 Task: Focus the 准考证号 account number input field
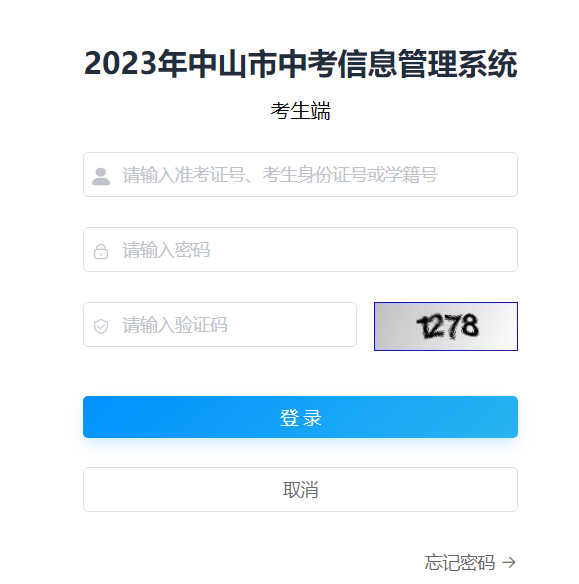300,174
